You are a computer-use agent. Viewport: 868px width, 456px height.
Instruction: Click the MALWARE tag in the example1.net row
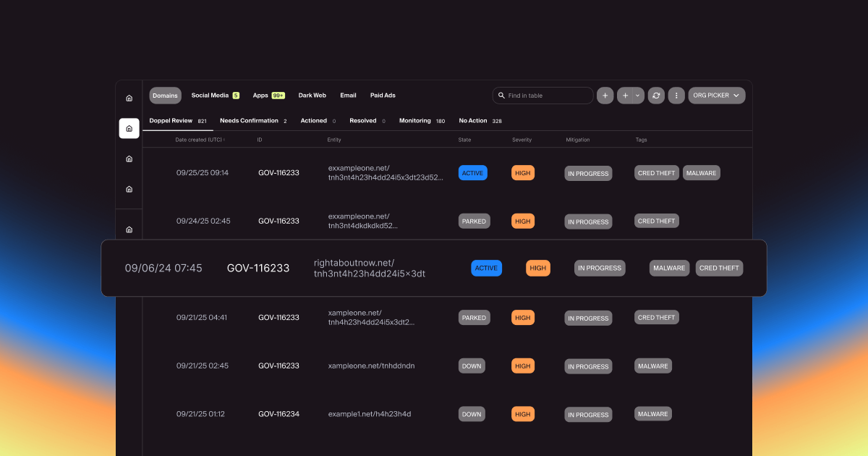[x=653, y=414]
